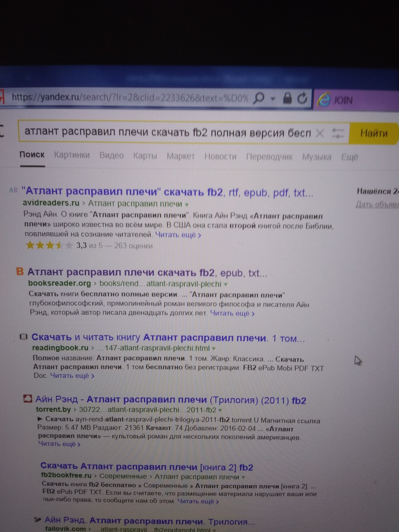Open the failovik.com Трилогия result title
Viewport: 399px width, 532px height.
point(150,521)
